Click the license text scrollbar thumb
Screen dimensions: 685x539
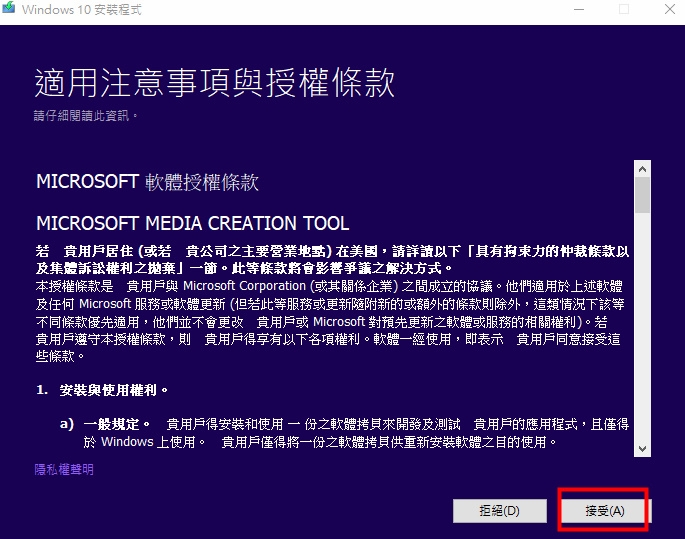pos(642,195)
